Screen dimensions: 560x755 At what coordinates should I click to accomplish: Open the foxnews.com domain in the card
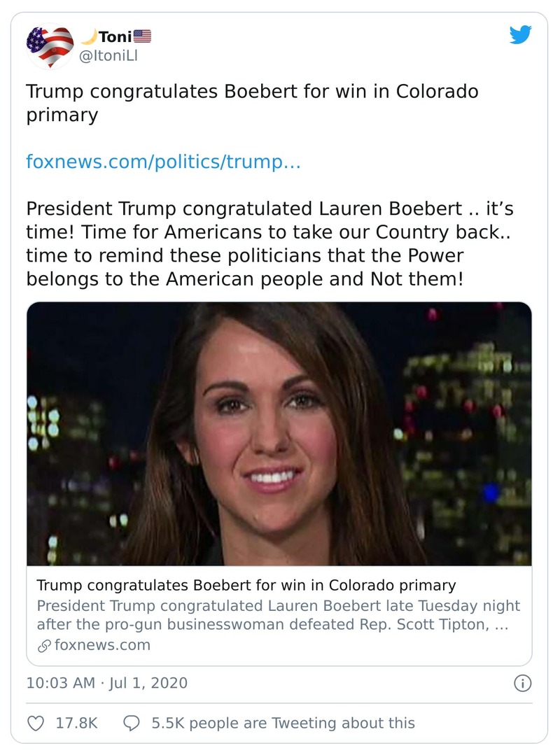pos(102,645)
